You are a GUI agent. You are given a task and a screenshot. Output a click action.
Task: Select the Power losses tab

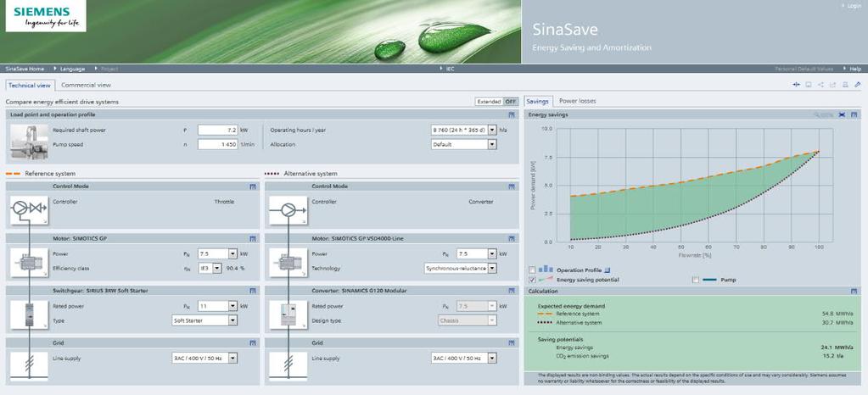click(x=577, y=101)
